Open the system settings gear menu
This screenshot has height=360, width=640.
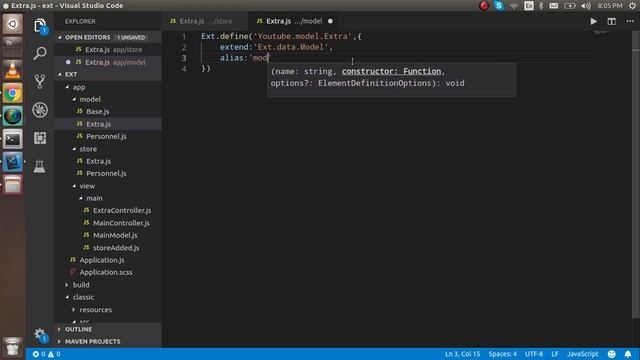[632, 6]
